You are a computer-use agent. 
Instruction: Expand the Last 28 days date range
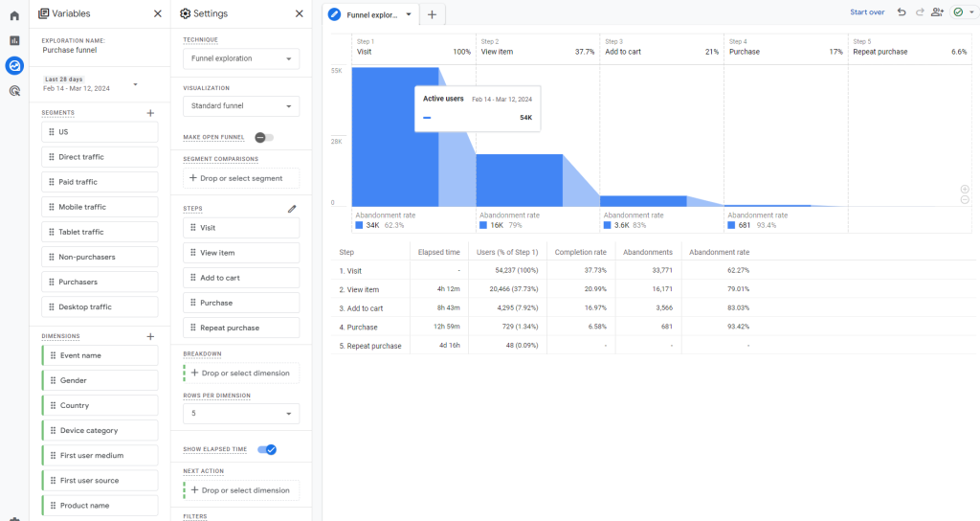pos(91,84)
